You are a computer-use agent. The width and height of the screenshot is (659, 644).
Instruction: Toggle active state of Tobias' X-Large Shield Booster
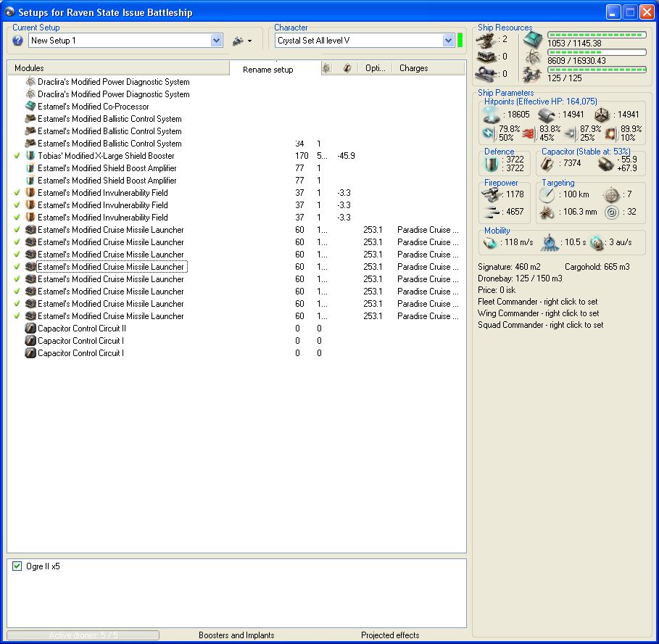[17, 156]
